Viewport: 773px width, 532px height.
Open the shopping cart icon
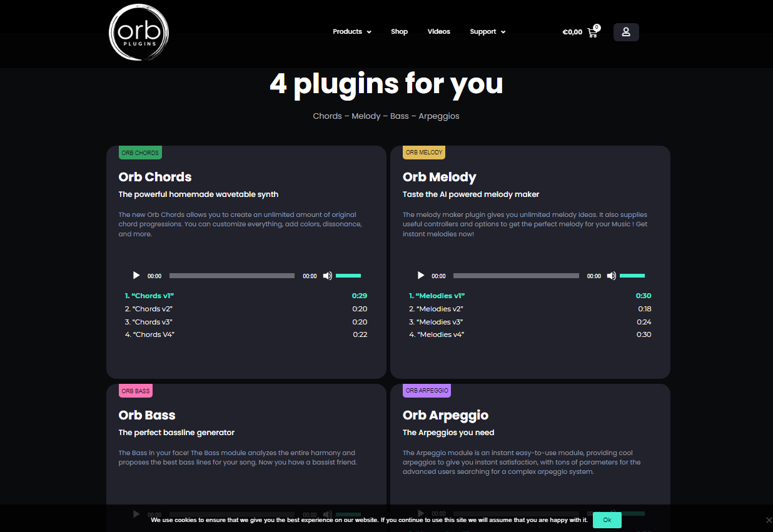pos(593,32)
